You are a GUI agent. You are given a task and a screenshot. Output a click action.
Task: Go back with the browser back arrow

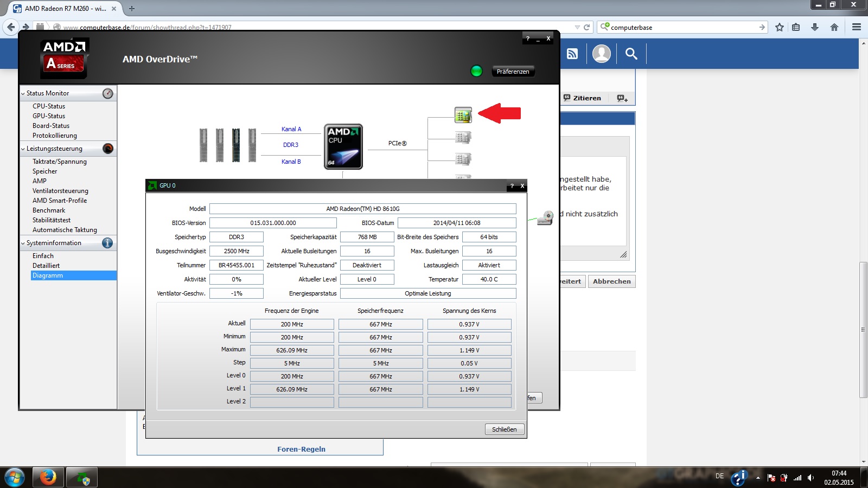11,27
